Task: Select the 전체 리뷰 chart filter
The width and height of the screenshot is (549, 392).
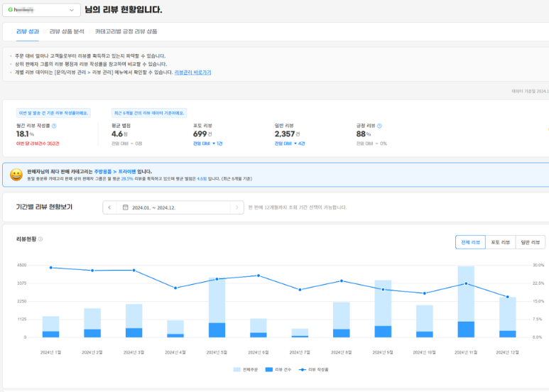Action: coord(470,242)
